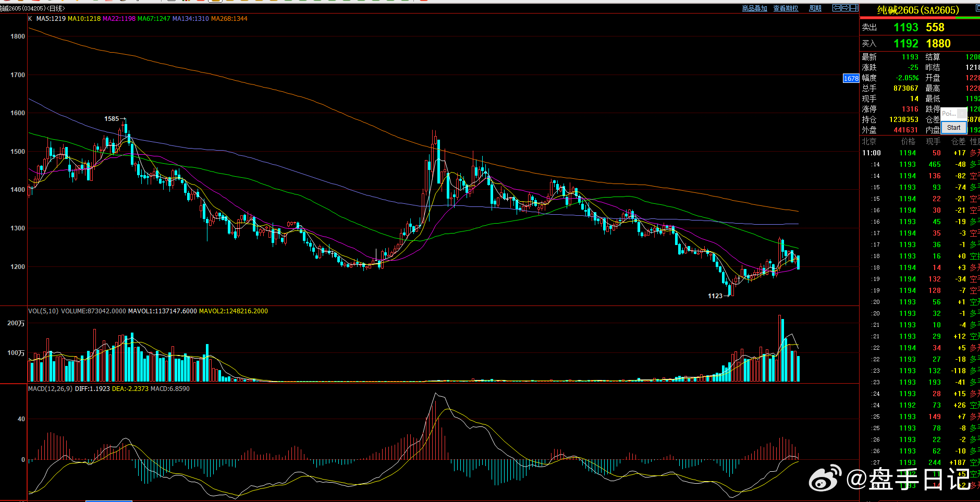Click the 开盘 label in quote panel
Viewport: 980px width, 502px height.
click(933, 78)
